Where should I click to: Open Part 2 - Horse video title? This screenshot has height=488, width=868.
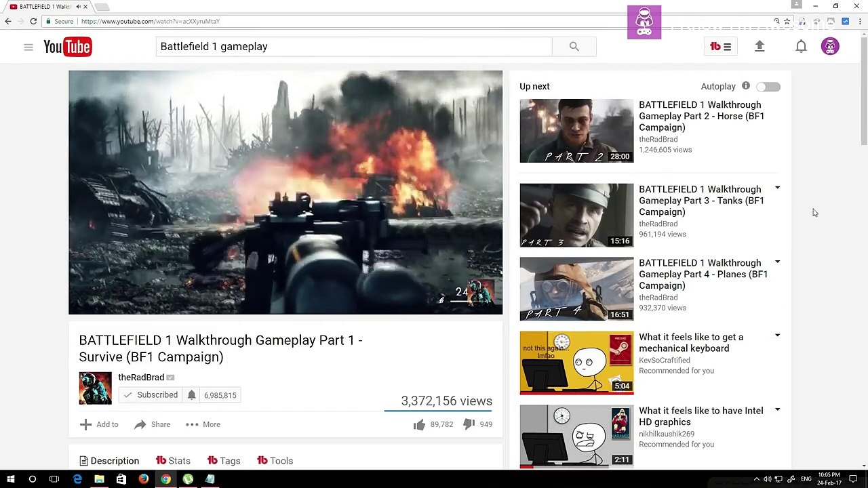[x=702, y=116]
